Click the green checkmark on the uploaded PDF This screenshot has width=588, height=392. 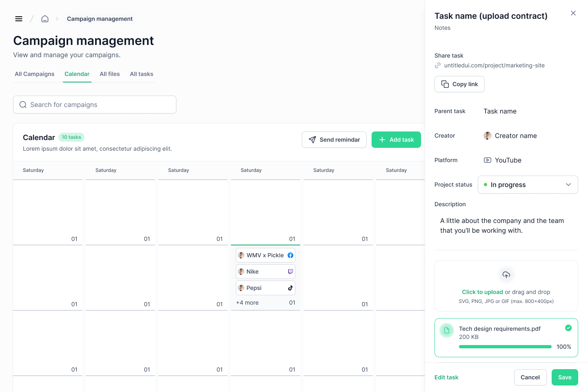point(568,328)
